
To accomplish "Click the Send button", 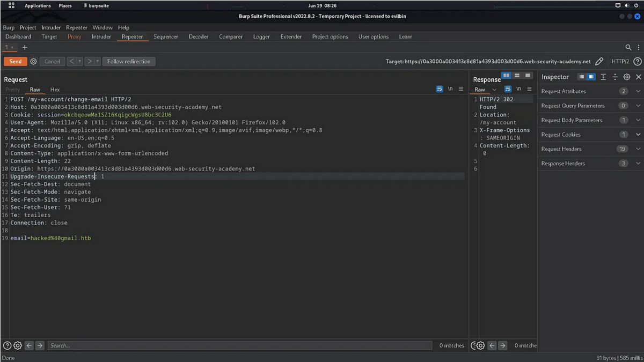I will [16, 62].
